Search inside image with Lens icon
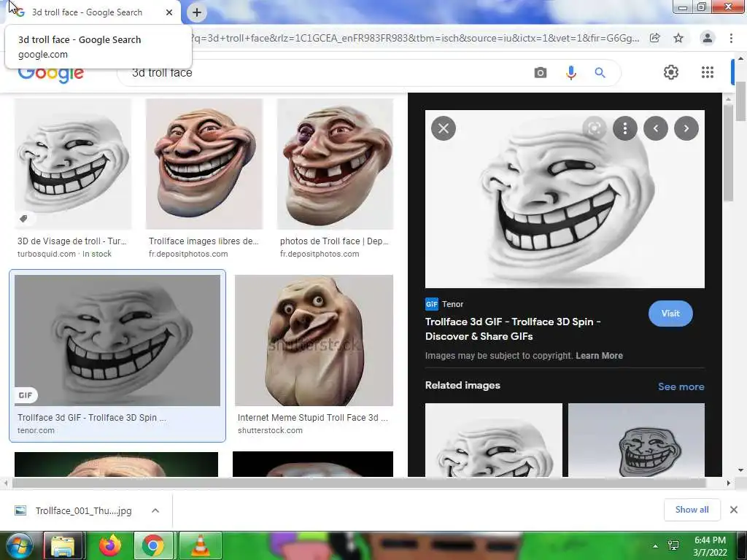Screen dimensions: 747x560 595,128
